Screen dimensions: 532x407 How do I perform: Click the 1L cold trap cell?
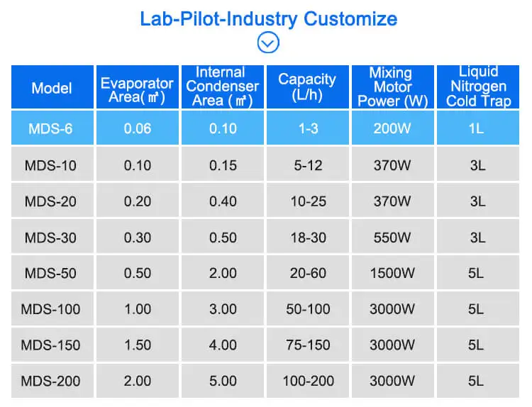coord(478,128)
